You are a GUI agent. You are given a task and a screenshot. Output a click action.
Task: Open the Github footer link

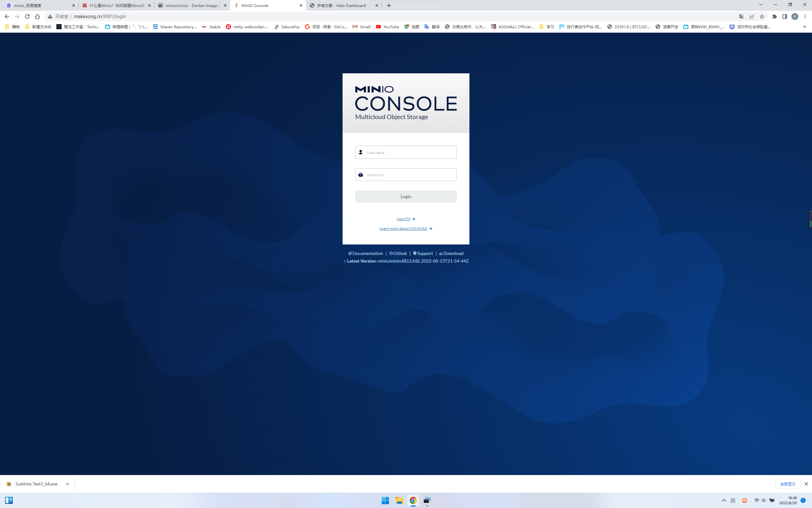click(x=398, y=253)
